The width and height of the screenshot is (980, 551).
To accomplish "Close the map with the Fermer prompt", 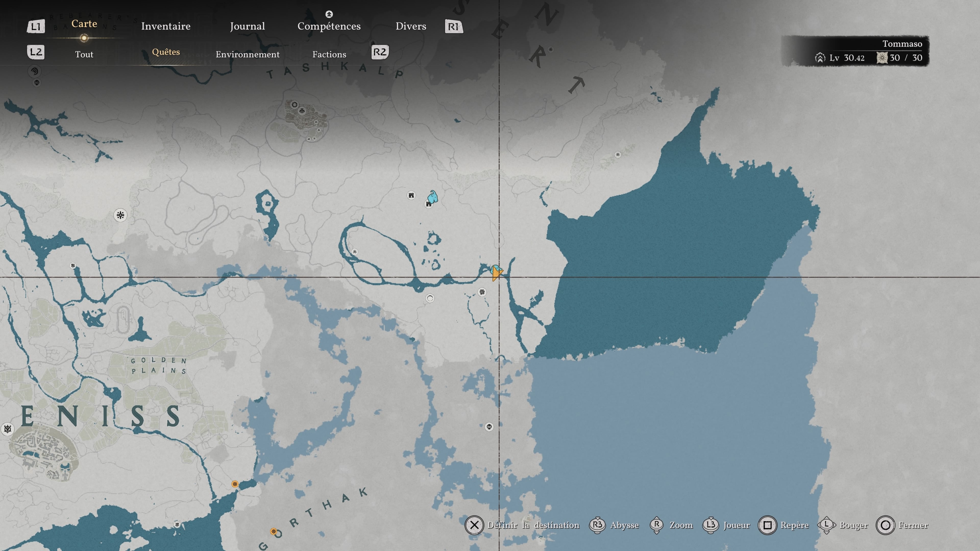I will pyautogui.click(x=902, y=525).
